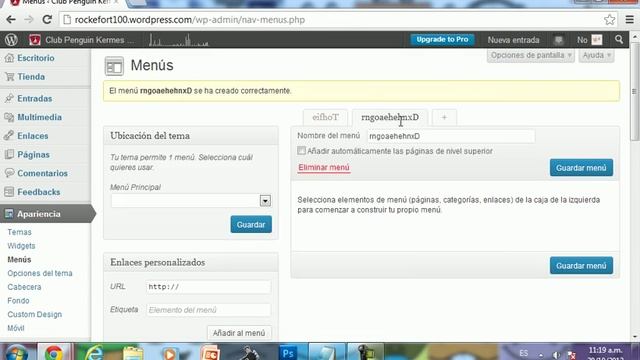Image resolution: width=640 pixels, height=360 pixels.
Task: Launch Internet Explorer from taskbar
Action: click(94, 352)
